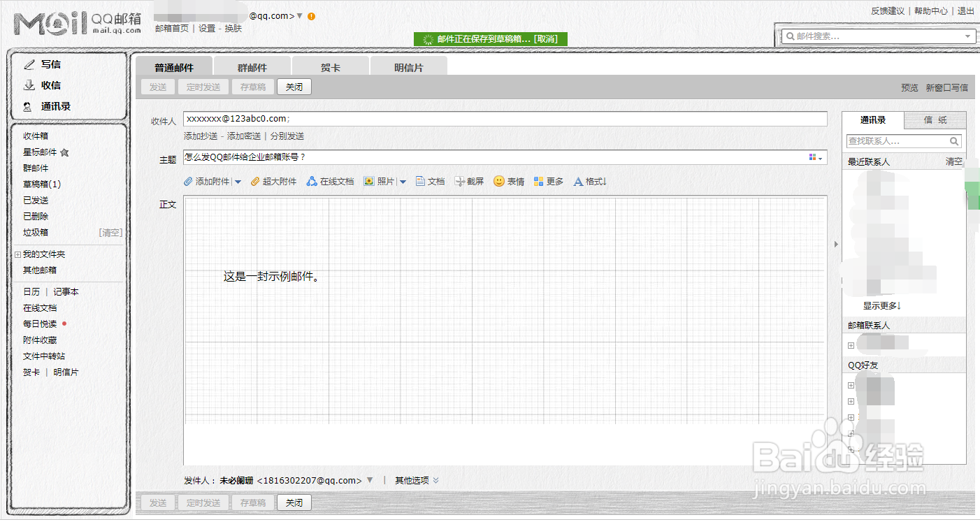Click the contacts person icon in sidebar
The width and height of the screenshot is (980, 522).
27,107
